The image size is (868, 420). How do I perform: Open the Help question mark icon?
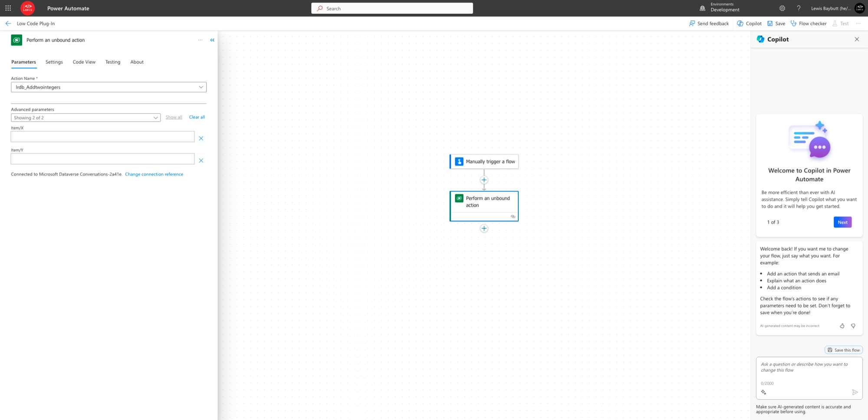pyautogui.click(x=799, y=8)
